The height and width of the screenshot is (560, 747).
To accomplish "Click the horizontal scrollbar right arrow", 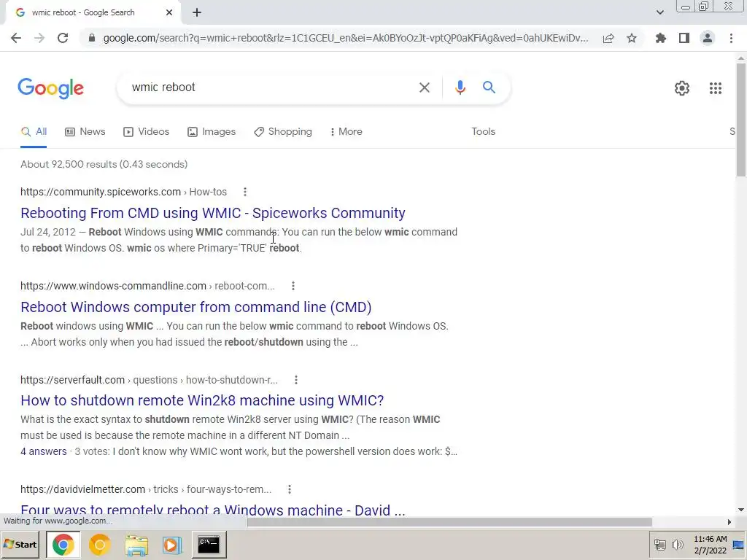I will (x=729, y=522).
